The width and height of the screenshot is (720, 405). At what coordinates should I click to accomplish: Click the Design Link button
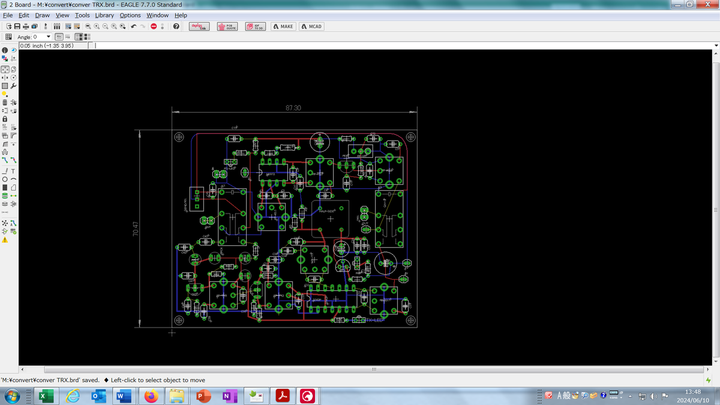click(198, 26)
